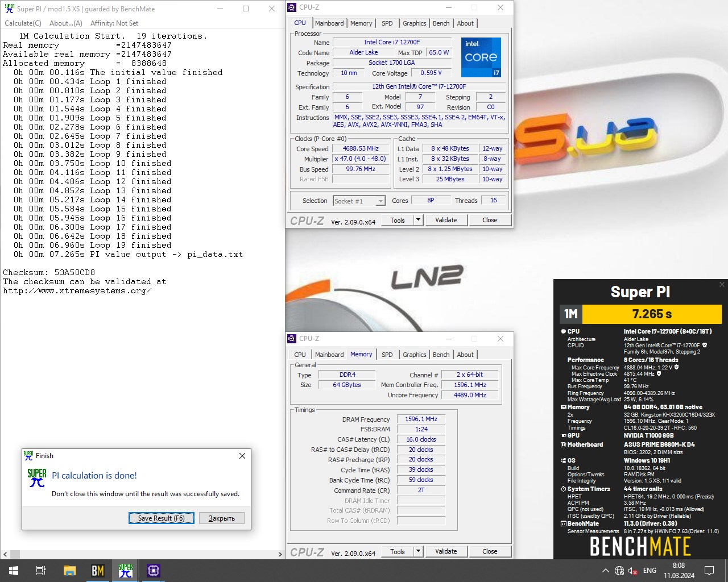Expand Tools dropdown arrow in lower CPU-Z
This screenshot has height=582, width=728.
(418, 551)
